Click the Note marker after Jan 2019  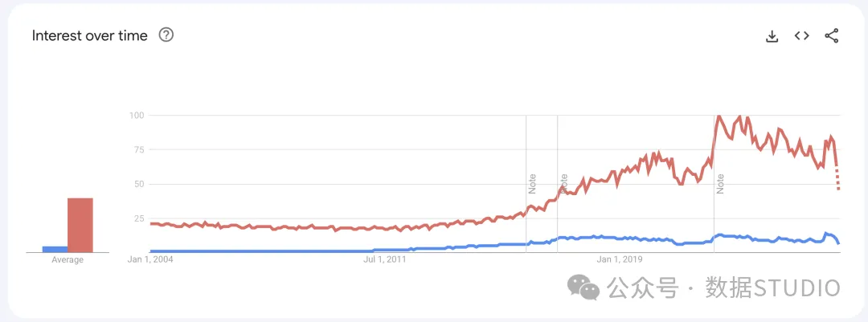tap(720, 183)
